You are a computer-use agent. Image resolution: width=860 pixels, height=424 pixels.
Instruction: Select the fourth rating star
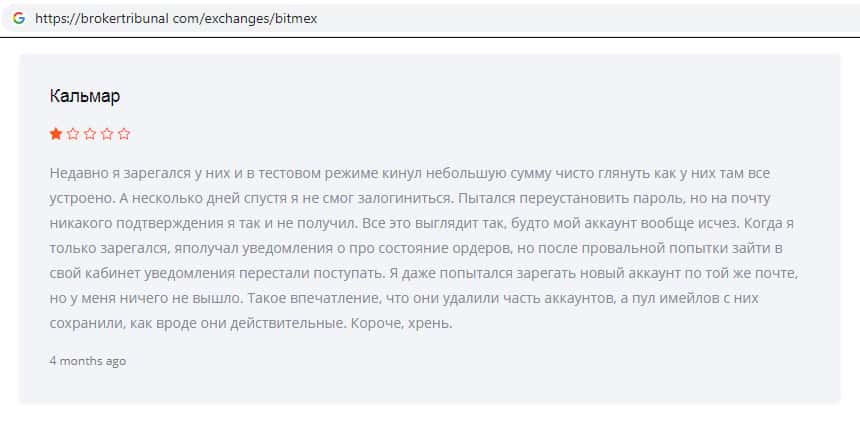[x=107, y=133]
